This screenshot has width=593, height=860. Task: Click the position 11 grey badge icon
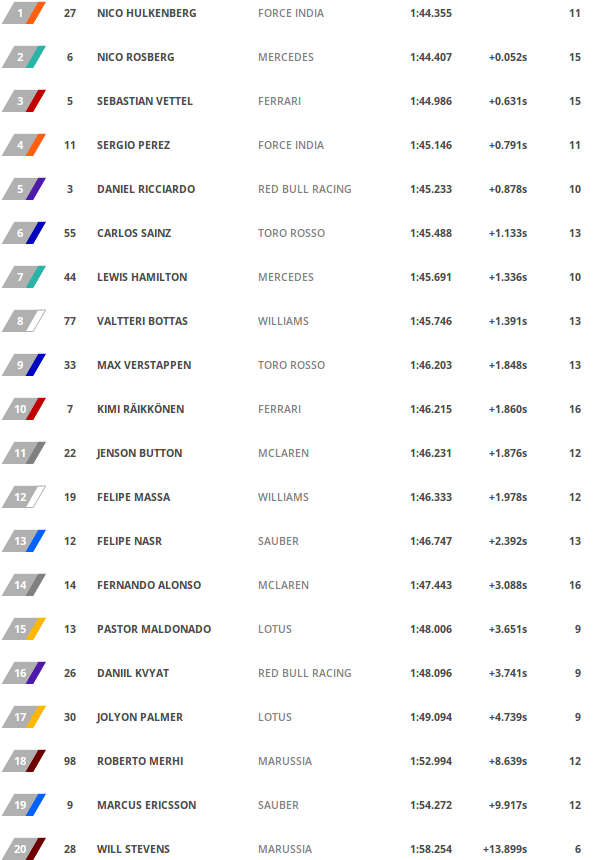(x=24, y=453)
